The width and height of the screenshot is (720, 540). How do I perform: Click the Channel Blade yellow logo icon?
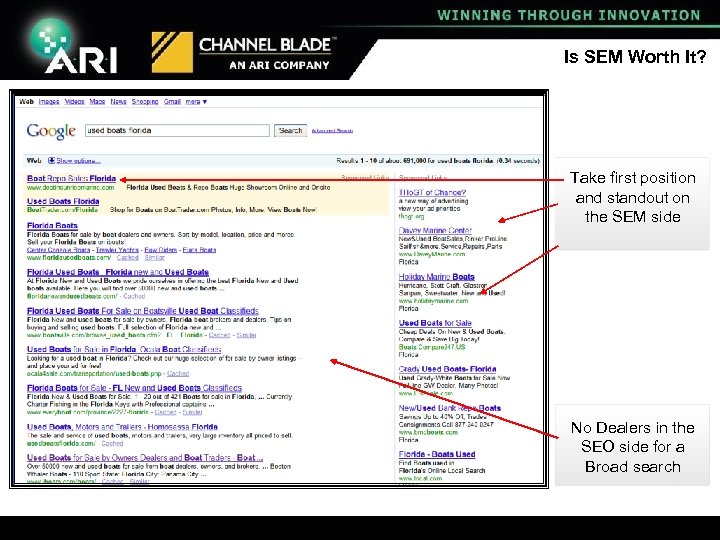[x=172, y=52]
